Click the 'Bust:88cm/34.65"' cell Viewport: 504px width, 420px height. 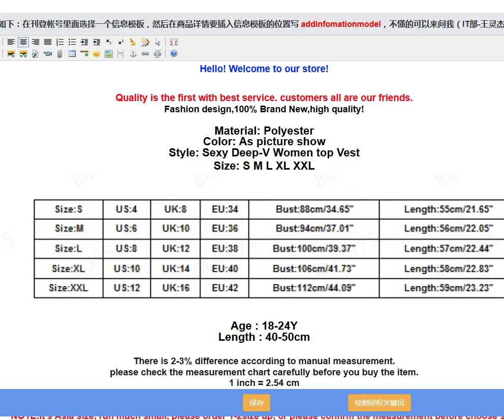click(x=314, y=209)
